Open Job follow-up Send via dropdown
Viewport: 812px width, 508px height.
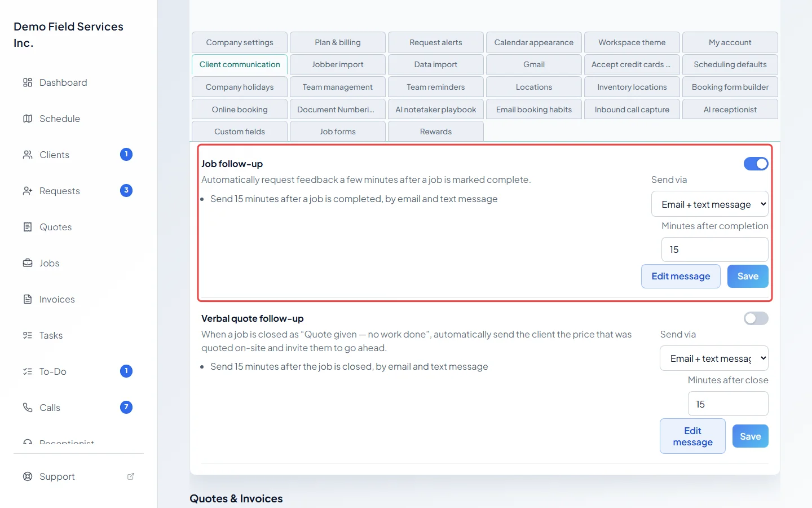710,204
